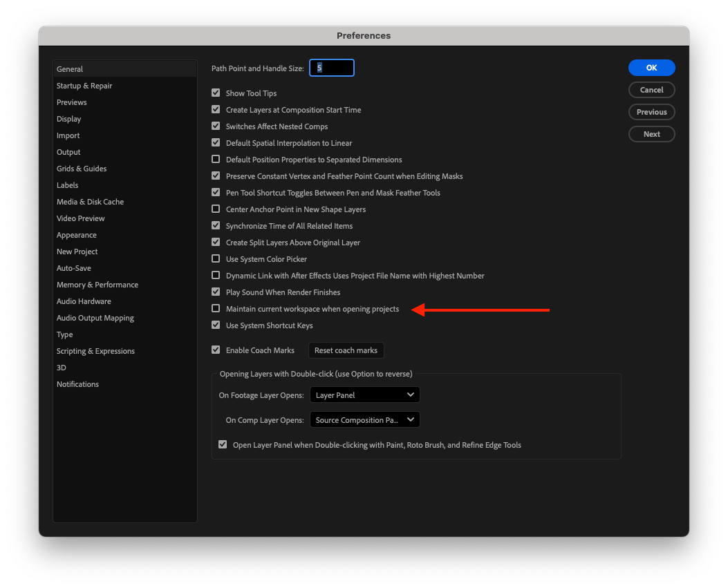Enable Maintain current workspace when opening projects
The image size is (728, 588).
[x=216, y=309]
